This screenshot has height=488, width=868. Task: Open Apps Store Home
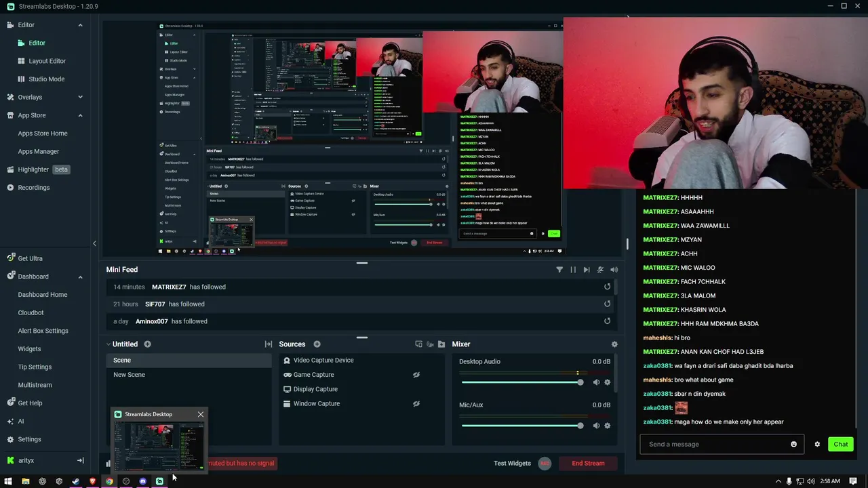[43, 133]
